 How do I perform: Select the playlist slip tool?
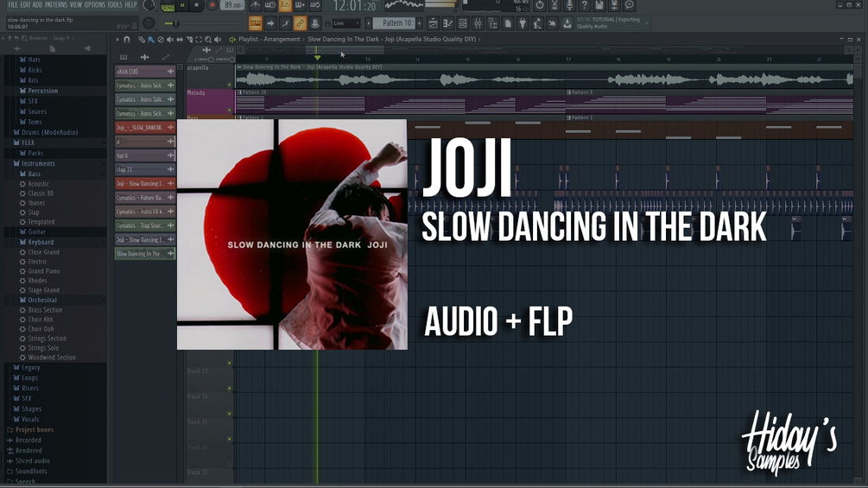click(180, 39)
